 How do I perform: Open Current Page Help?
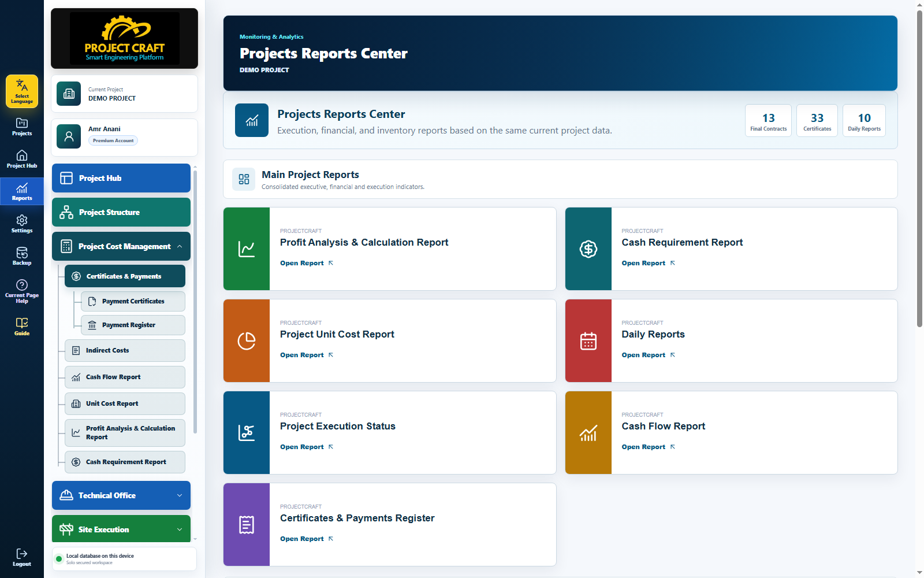[22, 291]
